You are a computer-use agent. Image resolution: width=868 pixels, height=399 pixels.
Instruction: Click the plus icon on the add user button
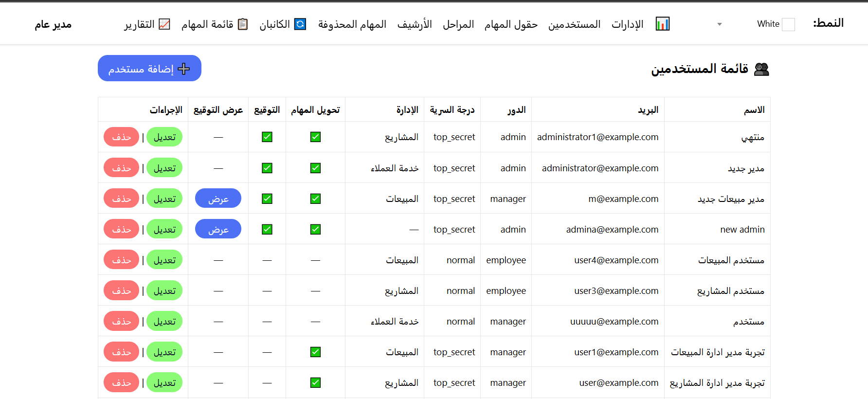coord(184,69)
